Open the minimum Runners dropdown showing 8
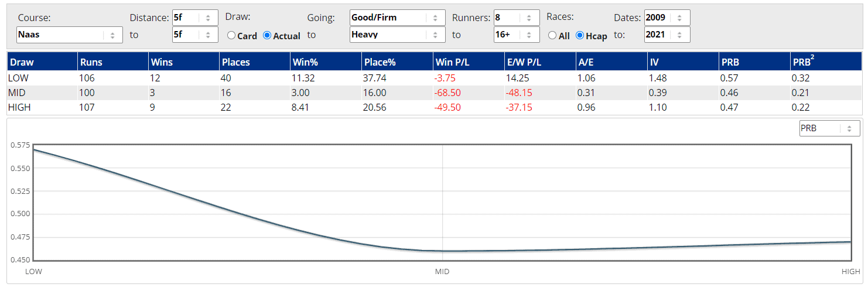 (516, 18)
